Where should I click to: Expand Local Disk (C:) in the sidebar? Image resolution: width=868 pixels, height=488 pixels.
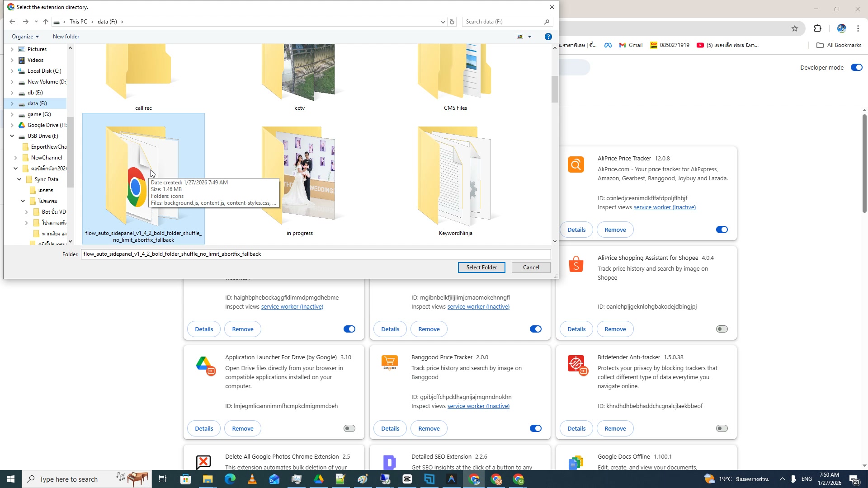click(x=12, y=70)
